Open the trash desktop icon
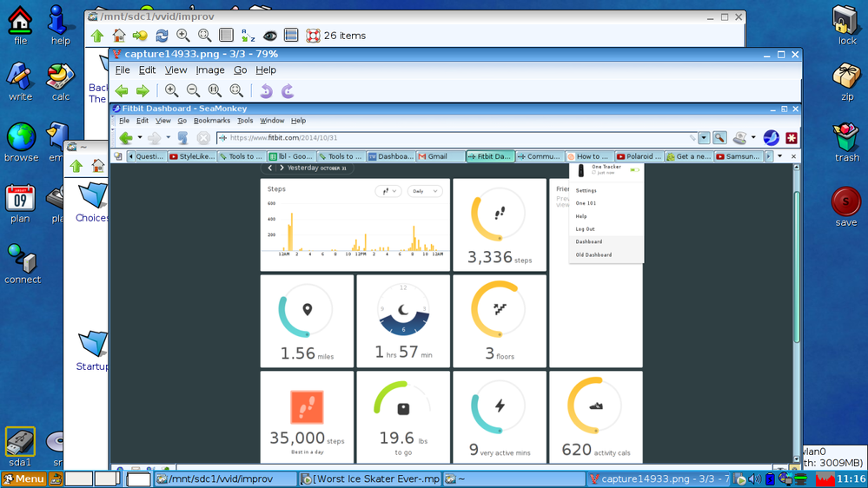868x488 pixels. tap(846, 142)
